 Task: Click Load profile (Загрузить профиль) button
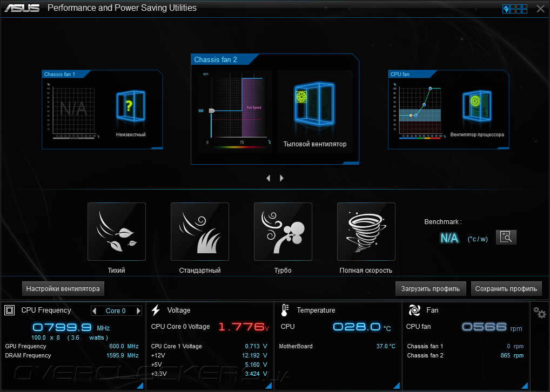point(431,288)
